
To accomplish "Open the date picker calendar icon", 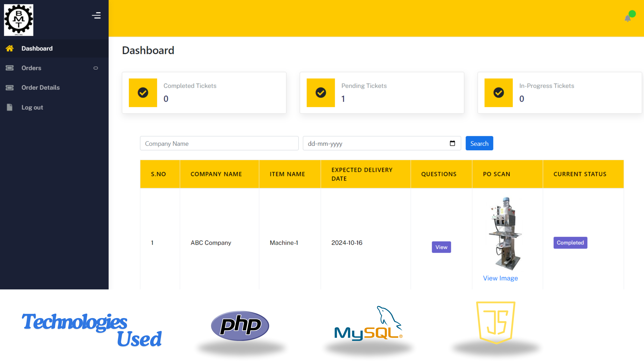I will (x=452, y=143).
